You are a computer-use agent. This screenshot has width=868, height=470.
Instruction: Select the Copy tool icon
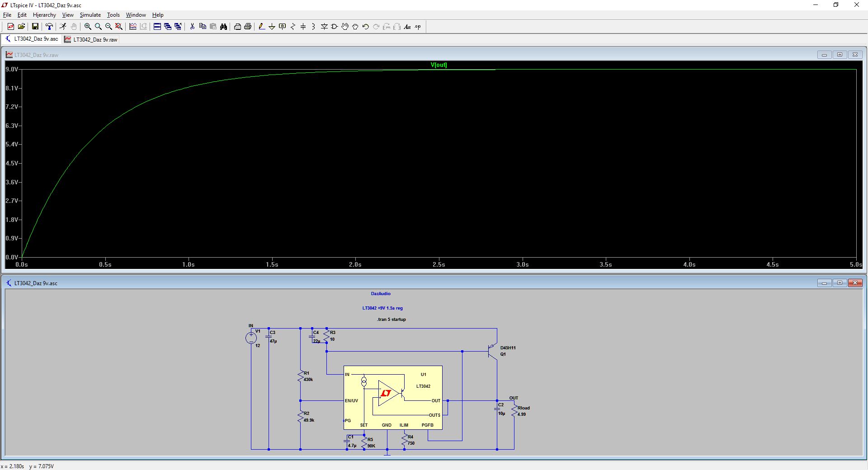coord(203,27)
